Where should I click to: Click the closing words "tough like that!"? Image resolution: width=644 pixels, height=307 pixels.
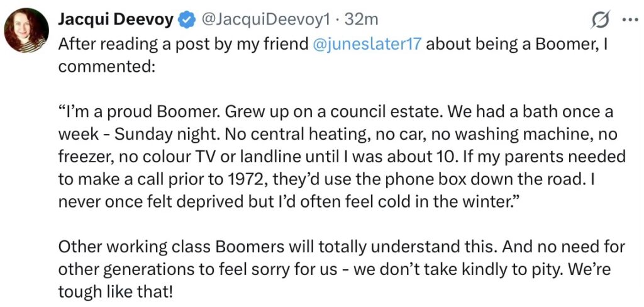tap(114, 289)
